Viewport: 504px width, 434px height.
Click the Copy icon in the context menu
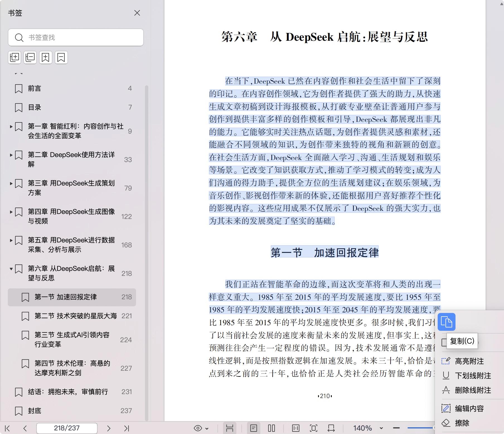pos(446,322)
